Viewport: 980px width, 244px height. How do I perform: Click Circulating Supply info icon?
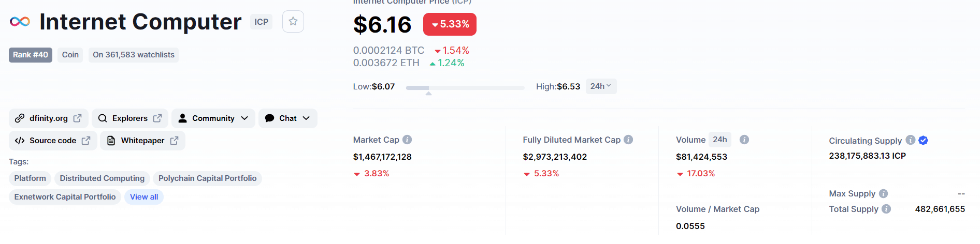(910, 140)
